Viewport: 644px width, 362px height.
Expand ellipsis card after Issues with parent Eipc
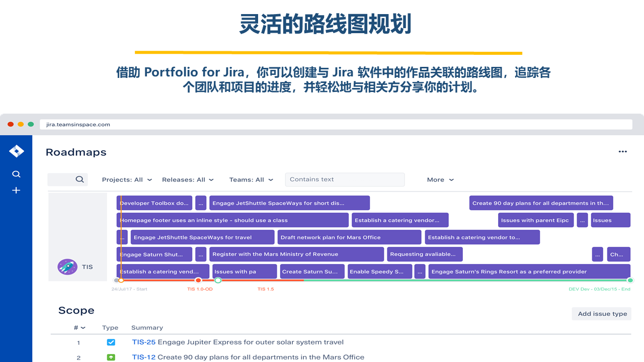[x=582, y=220]
